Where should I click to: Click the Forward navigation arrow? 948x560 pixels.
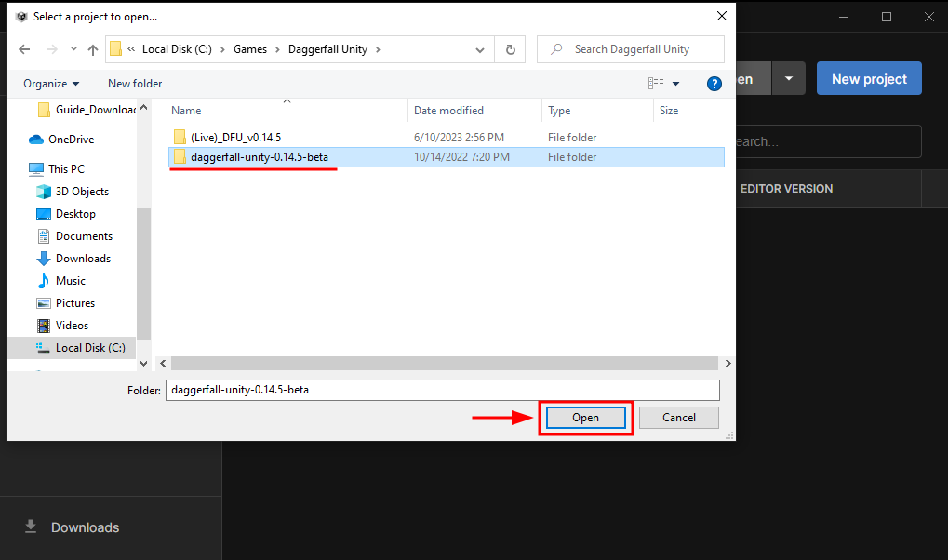tap(52, 49)
